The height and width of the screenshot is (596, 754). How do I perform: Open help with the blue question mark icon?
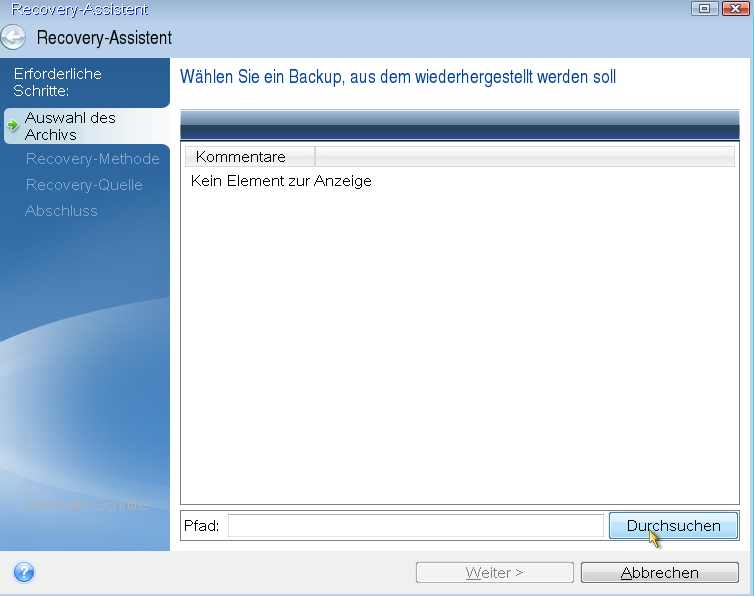tap(24, 572)
